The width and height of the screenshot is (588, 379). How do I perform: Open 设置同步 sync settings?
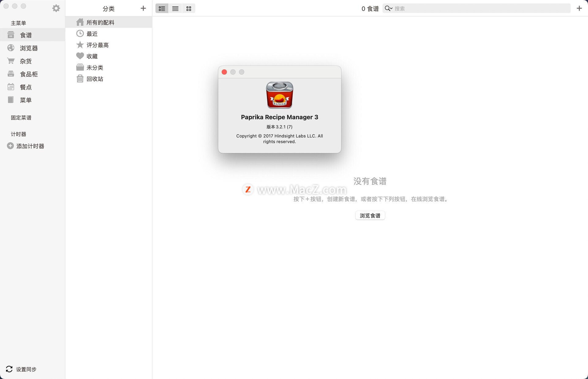26,369
